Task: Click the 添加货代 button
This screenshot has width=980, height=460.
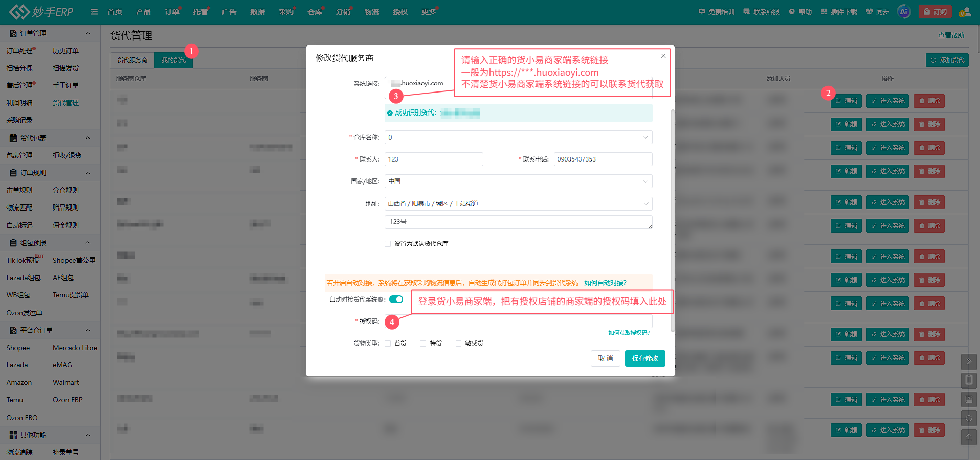Action: 947,60
